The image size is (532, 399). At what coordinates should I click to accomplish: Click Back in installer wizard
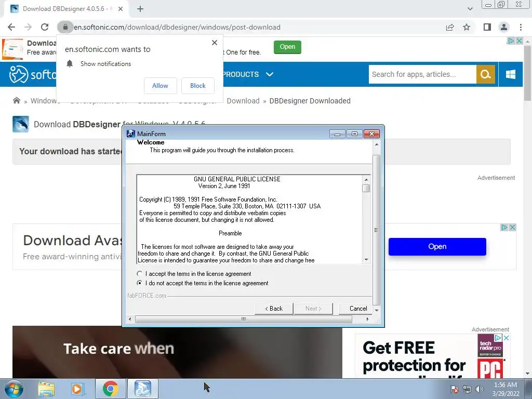274,309
